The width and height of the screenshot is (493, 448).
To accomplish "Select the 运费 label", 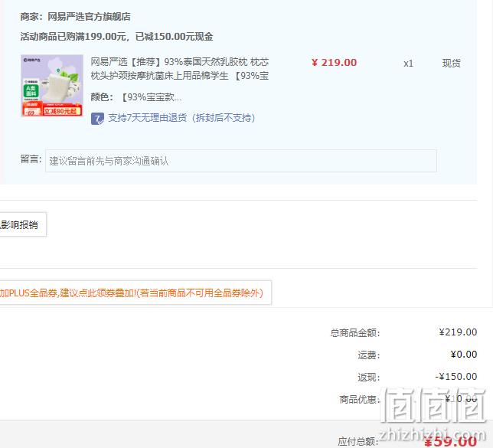I will coord(369,355).
